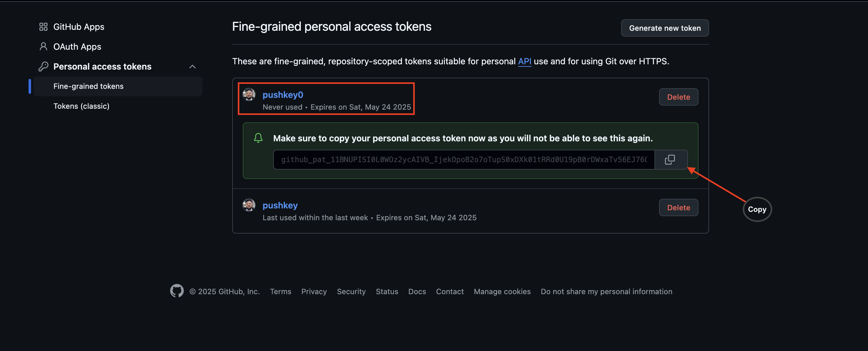This screenshot has height=351, width=868.
Task: Open Manage cookies in footer
Action: pos(502,292)
